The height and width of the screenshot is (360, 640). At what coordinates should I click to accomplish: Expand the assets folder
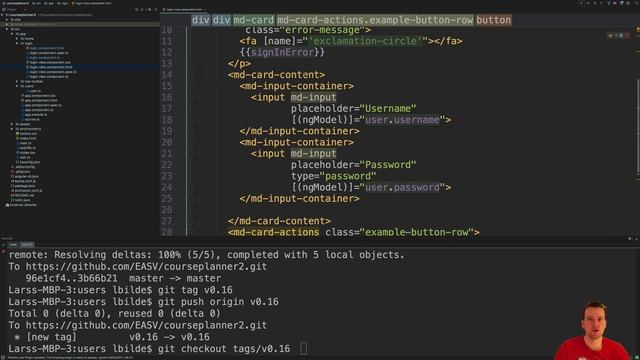tap(12, 124)
